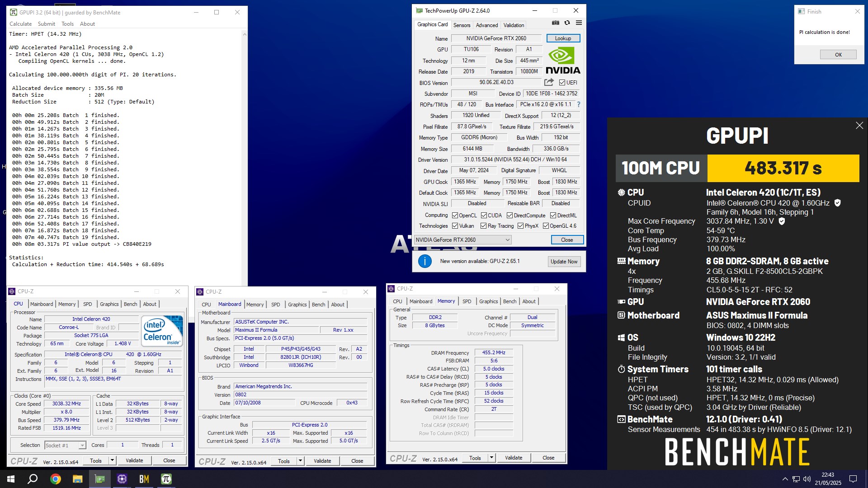Switch to Sensors tab in GPU-Z

pos(462,25)
